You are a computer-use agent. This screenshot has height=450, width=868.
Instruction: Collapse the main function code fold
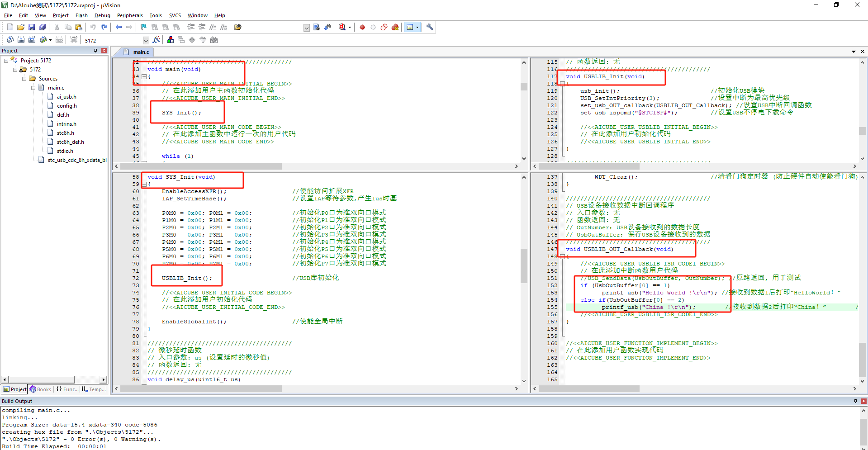click(144, 76)
